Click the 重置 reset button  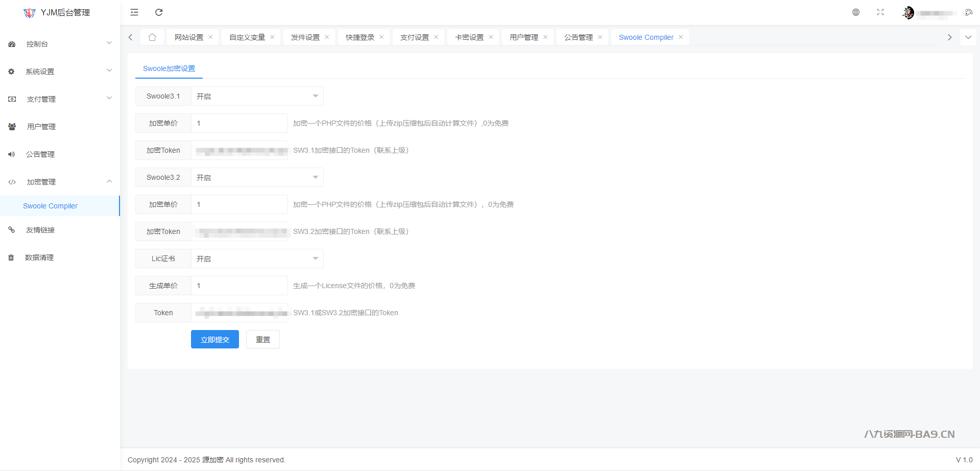262,340
